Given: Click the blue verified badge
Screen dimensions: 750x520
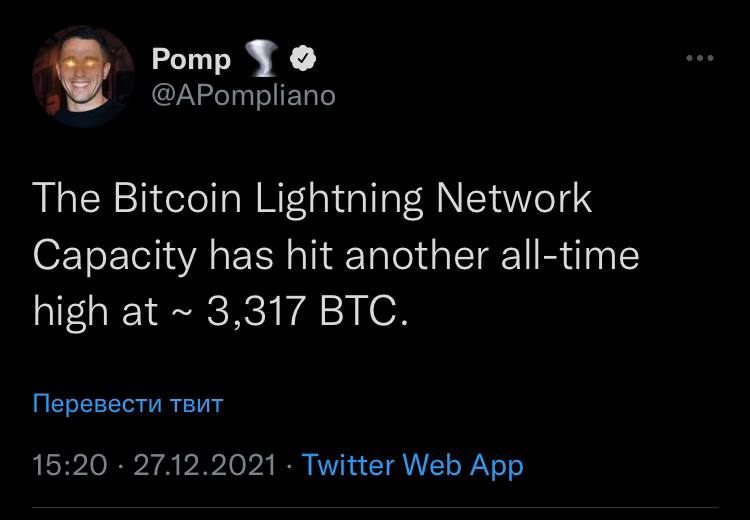Looking at the screenshot, I should 303,61.
